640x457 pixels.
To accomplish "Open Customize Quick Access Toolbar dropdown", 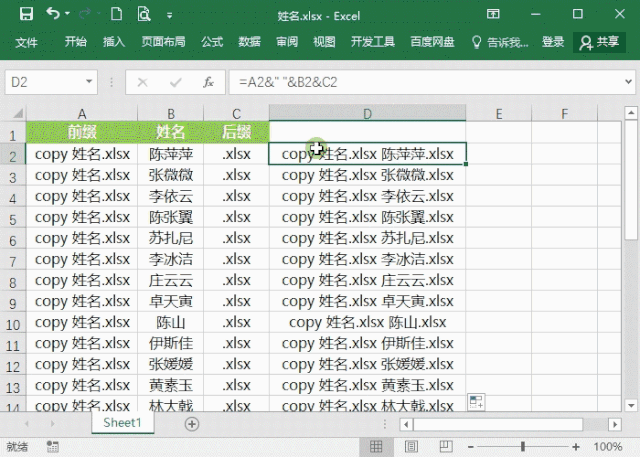I will (x=169, y=16).
